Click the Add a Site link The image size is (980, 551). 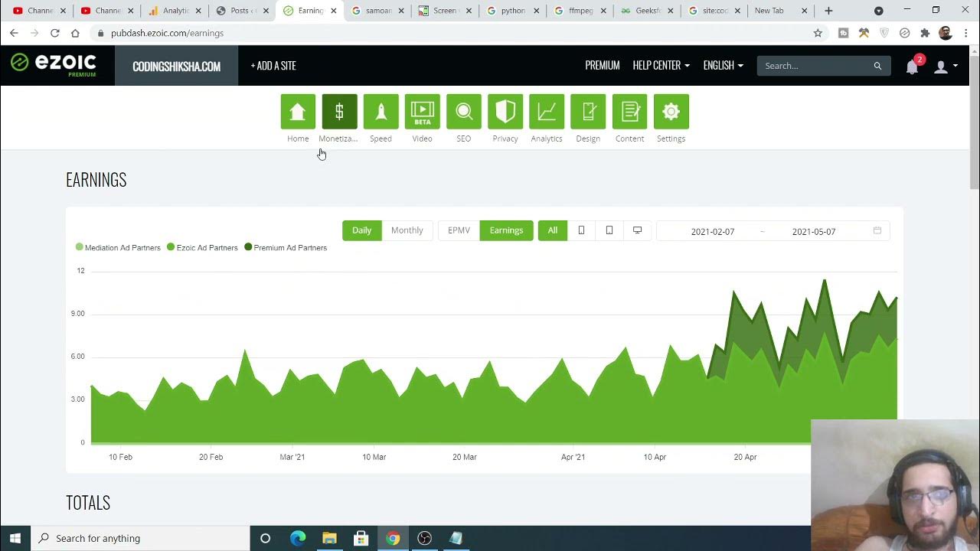coord(273,66)
